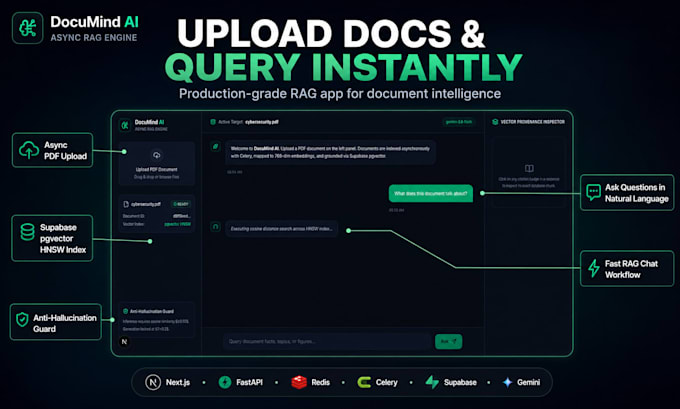Image resolution: width=680 pixels, height=409 pixels.
Task: Click the pgvector HNSW Vector Index value
Action: [177, 224]
